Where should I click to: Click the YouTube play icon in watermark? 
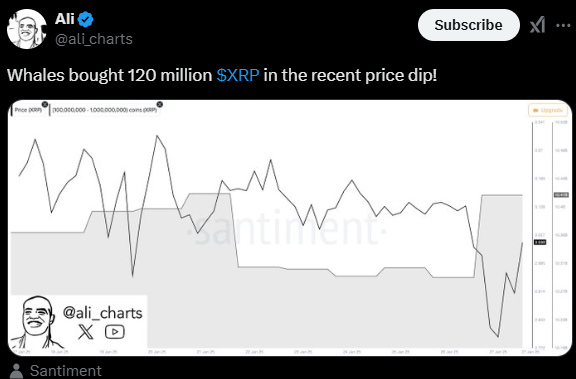[115, 332]
